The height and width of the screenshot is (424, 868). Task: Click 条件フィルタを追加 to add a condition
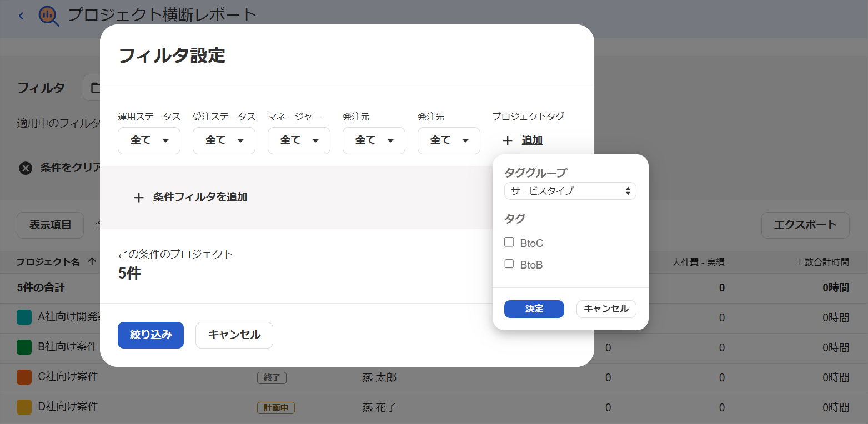pyautogui.click(x=200, y=197)
